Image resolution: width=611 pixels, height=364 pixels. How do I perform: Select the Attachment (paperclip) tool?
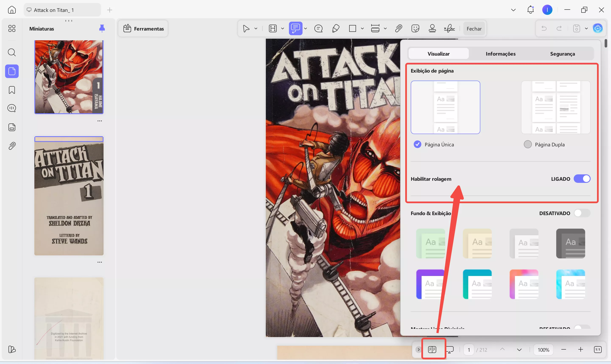pyautogui.click(x=398, y=28)
